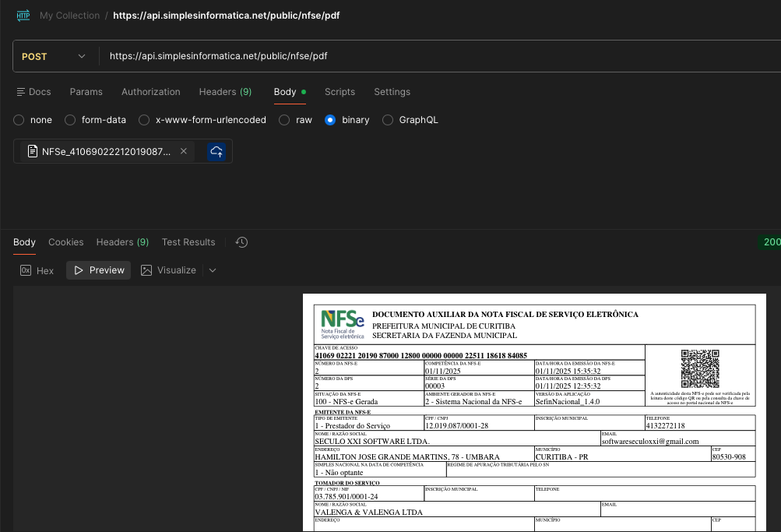Click the cloud upload file icon

click(x=216, y=151)
